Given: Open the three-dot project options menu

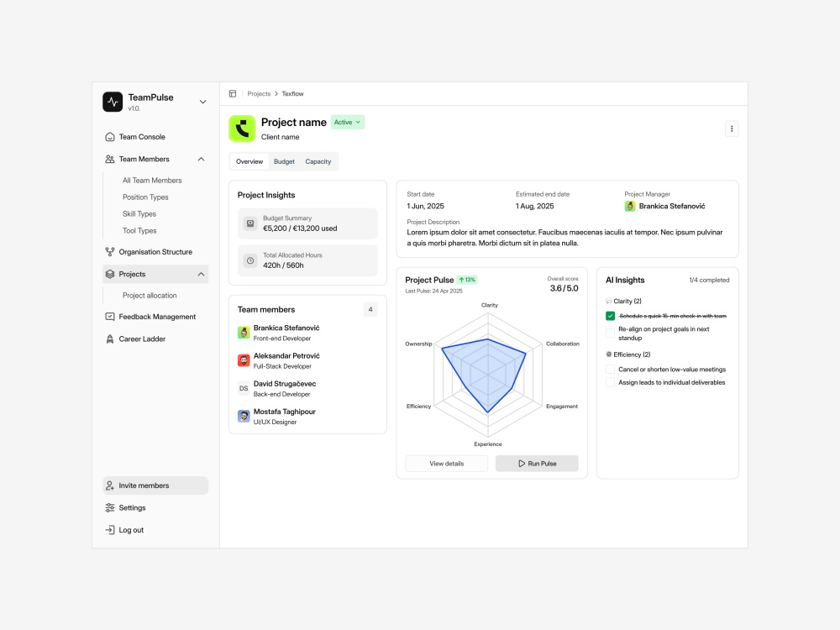Looking at the screenshot, I should (732, 129).
